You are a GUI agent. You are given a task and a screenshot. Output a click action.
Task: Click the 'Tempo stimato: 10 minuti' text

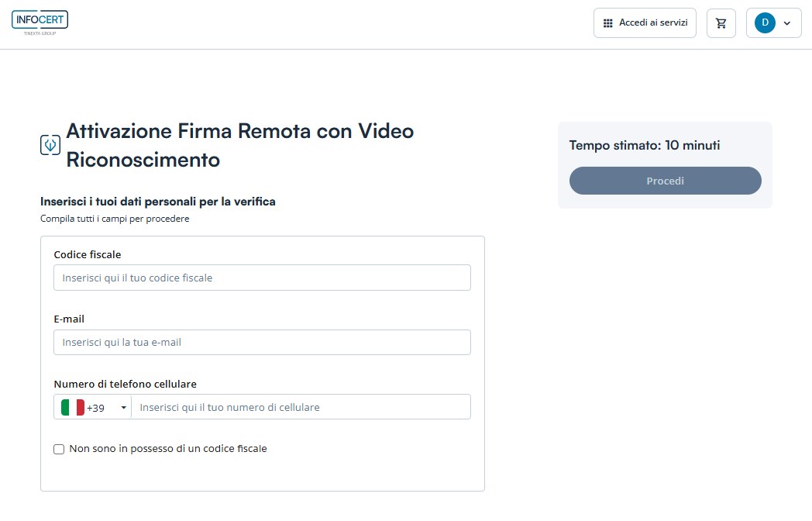click(x=645, y=145)
